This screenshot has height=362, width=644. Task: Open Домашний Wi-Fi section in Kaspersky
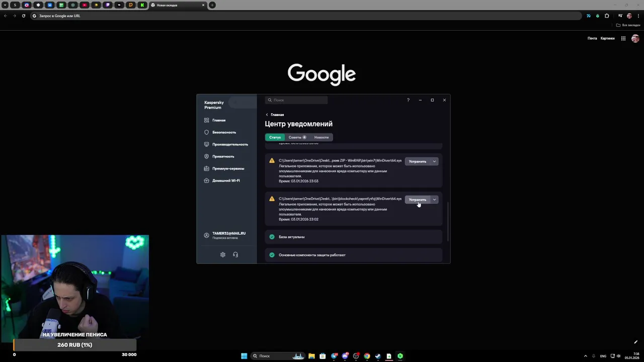(x=222, y=180)
